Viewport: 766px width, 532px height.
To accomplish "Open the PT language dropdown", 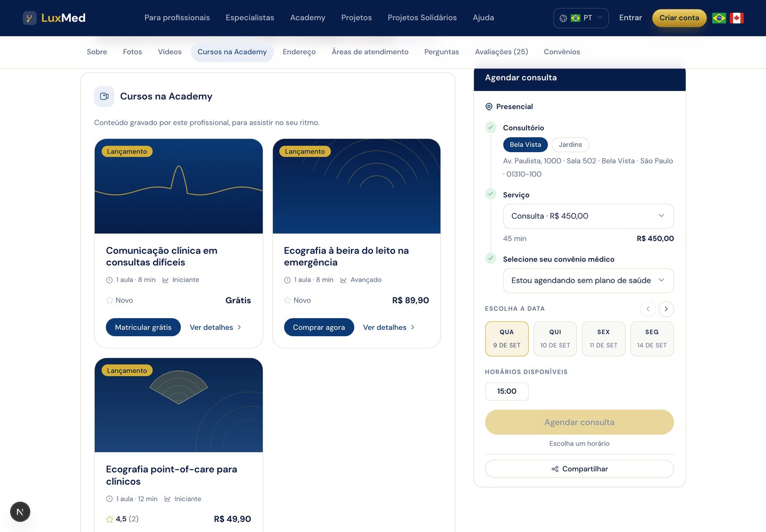I will click(581, 18).
